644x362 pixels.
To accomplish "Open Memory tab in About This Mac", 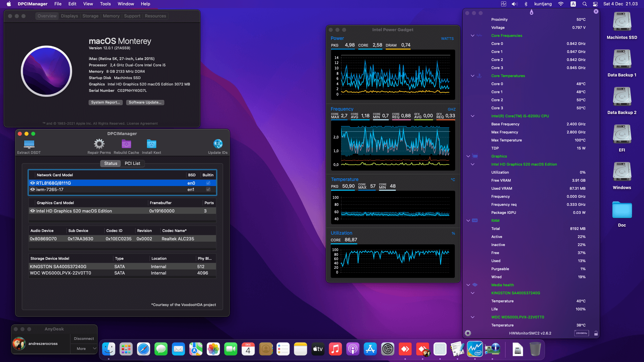I will [x=111, y=16].
